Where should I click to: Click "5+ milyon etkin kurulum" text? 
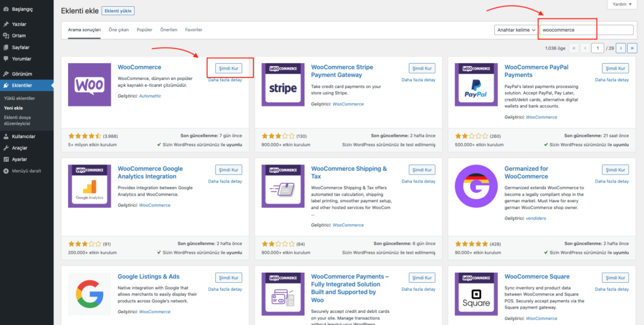tap(92, 145)
